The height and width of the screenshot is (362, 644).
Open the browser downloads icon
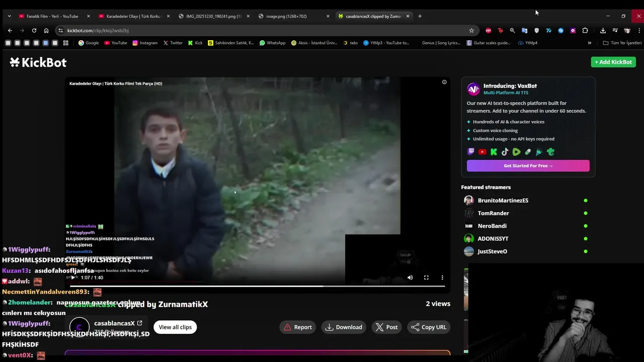pyautogui.click(x=603, y=30)
